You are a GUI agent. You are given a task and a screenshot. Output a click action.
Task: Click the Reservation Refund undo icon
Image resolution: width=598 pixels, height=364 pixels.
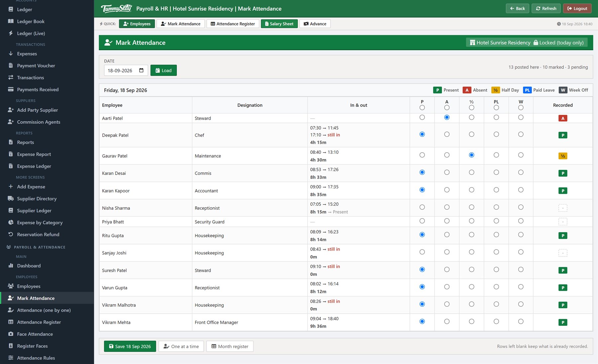(11, 234)
